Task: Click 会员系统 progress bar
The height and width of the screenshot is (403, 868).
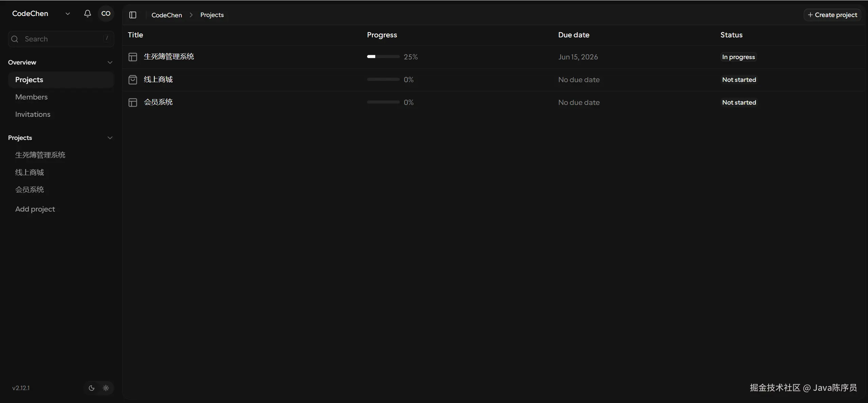Action: point(383,102)
